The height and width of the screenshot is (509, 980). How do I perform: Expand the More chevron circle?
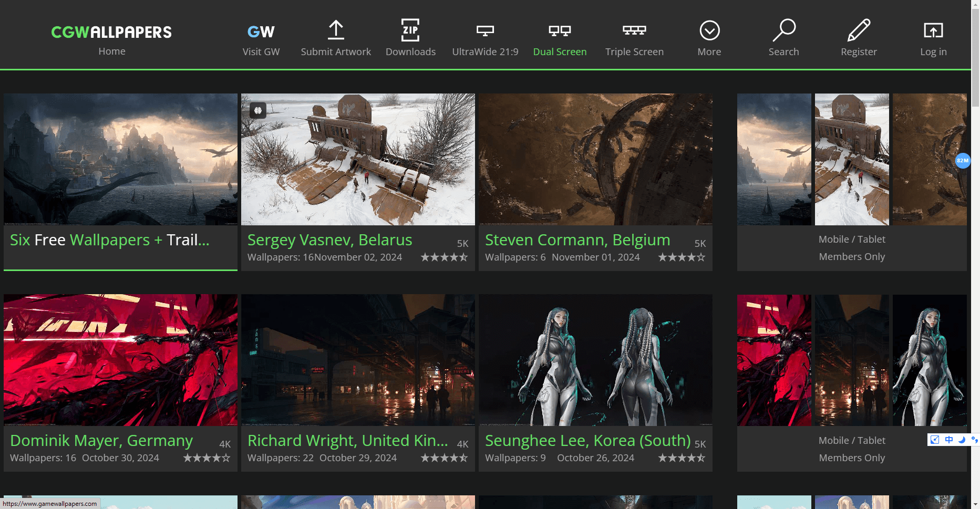point(709,30)
